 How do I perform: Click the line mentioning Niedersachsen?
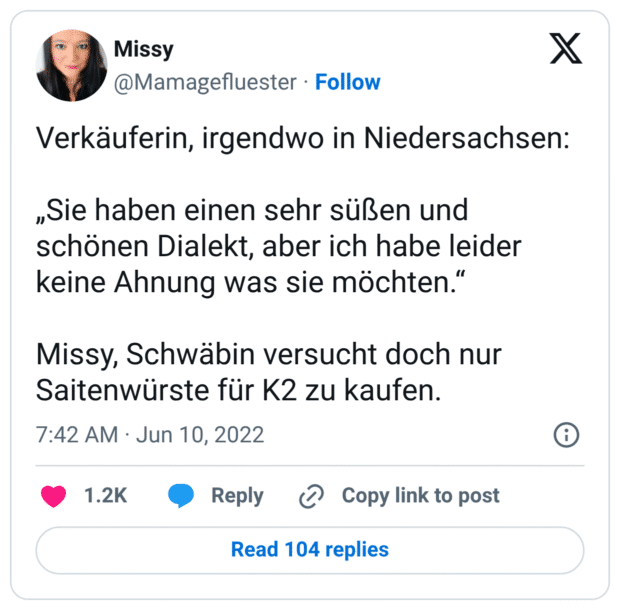[x=302, y=139]
